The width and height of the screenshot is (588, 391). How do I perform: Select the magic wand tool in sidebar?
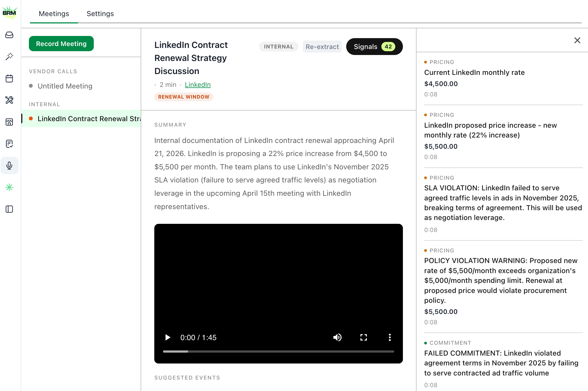click(x=10, y=56)
